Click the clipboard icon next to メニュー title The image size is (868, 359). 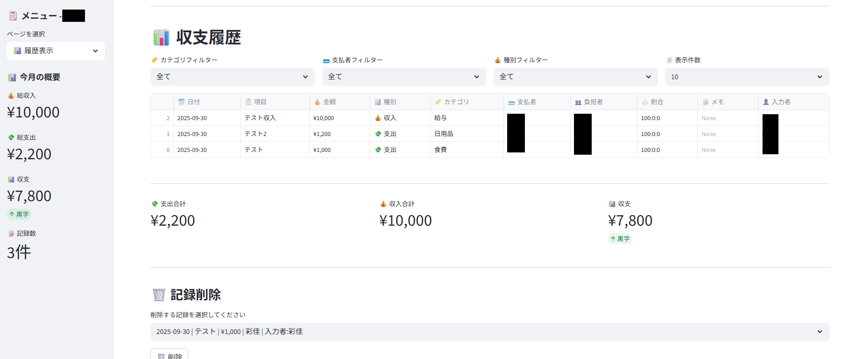point(13,16)
